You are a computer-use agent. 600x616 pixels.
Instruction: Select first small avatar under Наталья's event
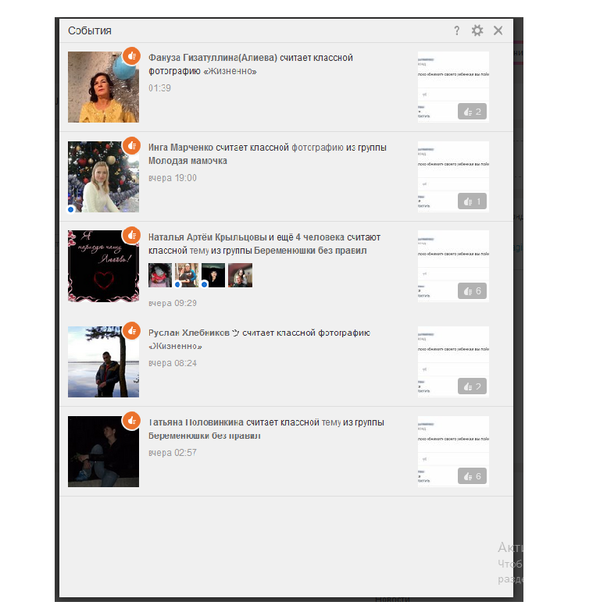160,275
